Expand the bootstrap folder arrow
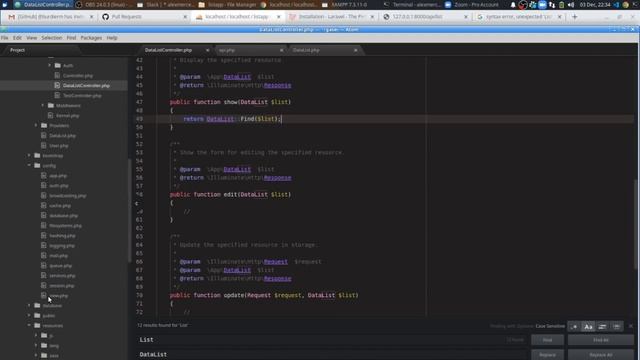Image resolution: width=640 pixels, height=360 pixels. click(29, 156)
